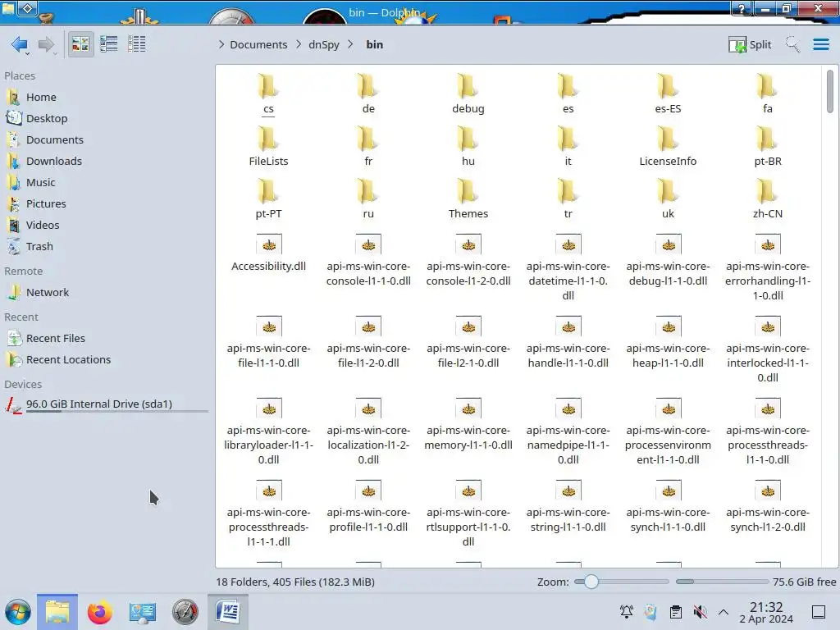840x630 pixels.
Task: Select the zh-CN folder
Action: coord(768,199)
